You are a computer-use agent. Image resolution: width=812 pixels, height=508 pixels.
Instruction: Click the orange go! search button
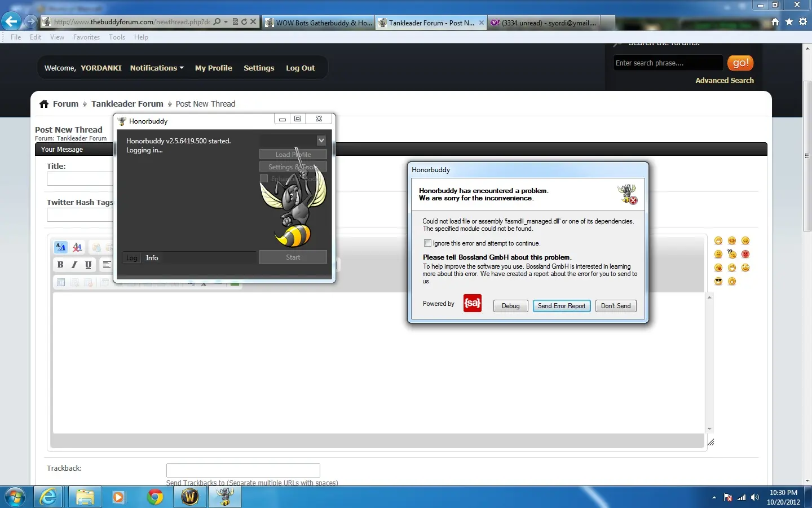pyautogui.click(x=740, y=63)
